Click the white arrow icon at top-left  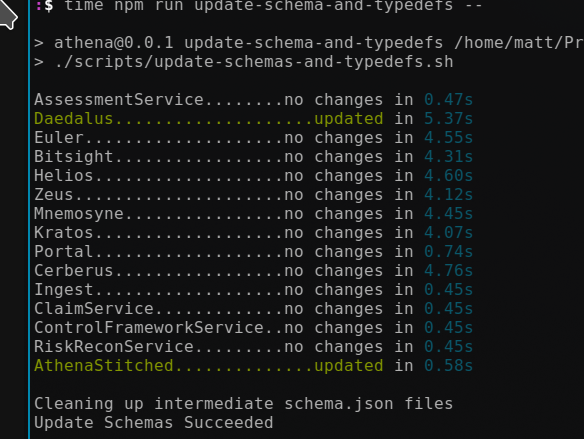point(7,15)
